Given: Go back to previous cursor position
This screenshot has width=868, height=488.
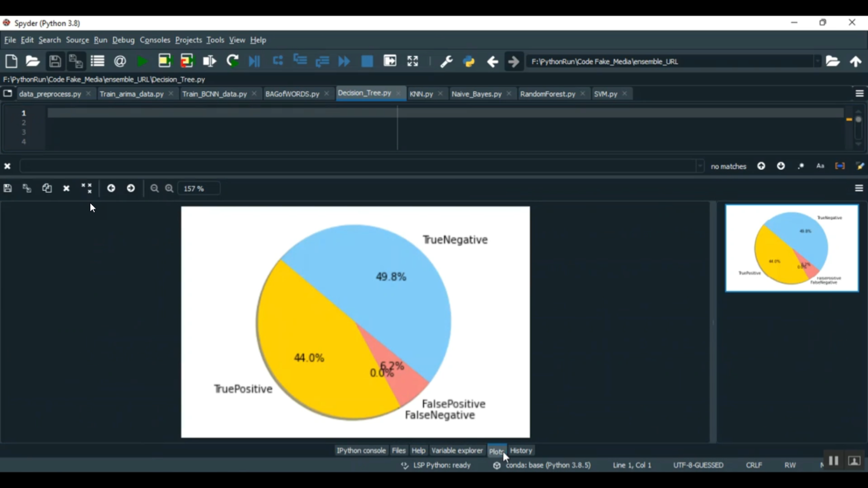Looking at the screenshot, I should tap(492, 61).
